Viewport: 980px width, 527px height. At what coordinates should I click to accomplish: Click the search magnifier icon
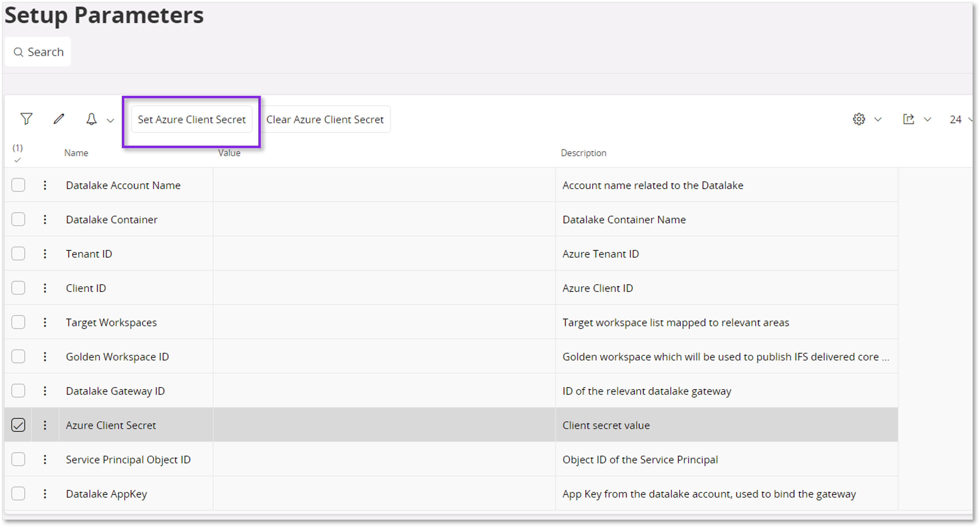[19, 52]
